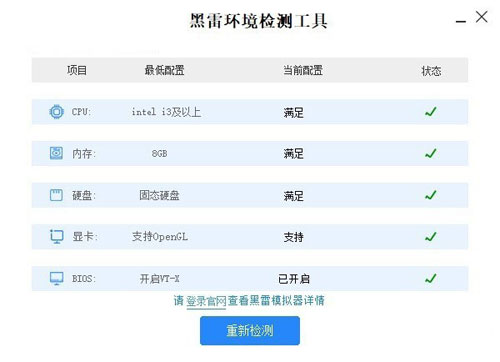
Task: Click the '内存:' label
Action: [84, 154]
